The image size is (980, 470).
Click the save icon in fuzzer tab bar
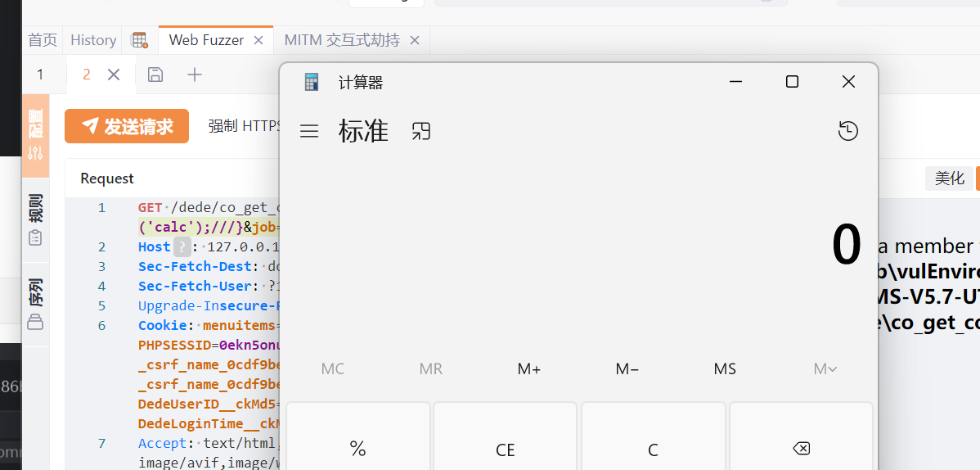[x=155, y=75]
